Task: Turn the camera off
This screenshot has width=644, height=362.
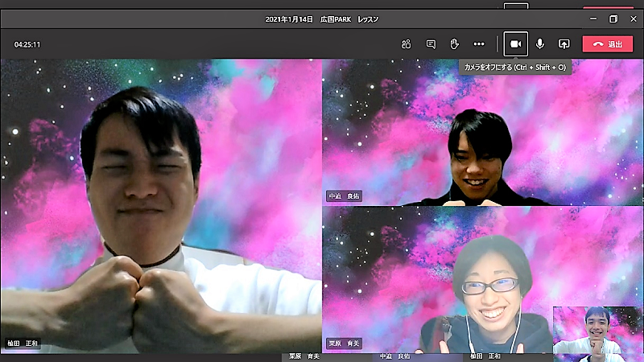Action: [516, 44]
